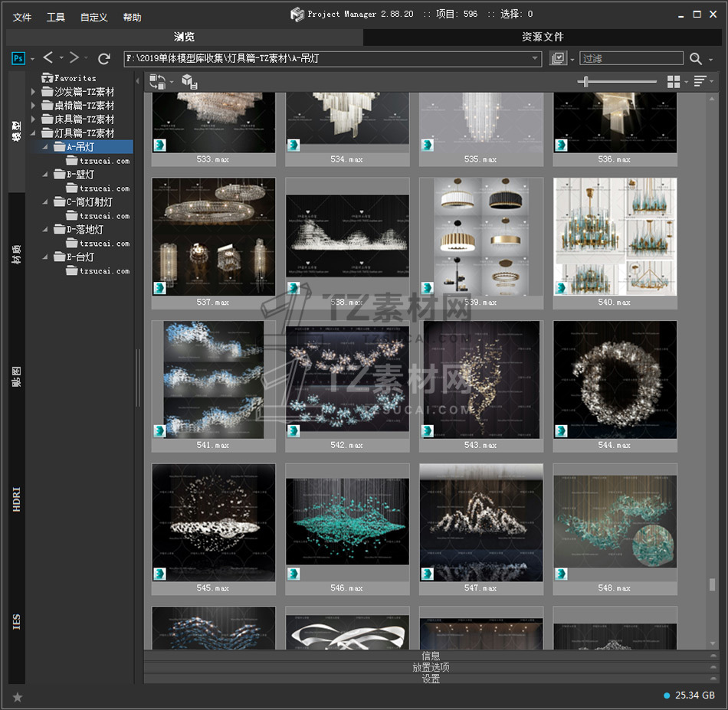This screenshot has height=710, width=728.
Task: Click the merge/replace model icon
Action: 157,81
